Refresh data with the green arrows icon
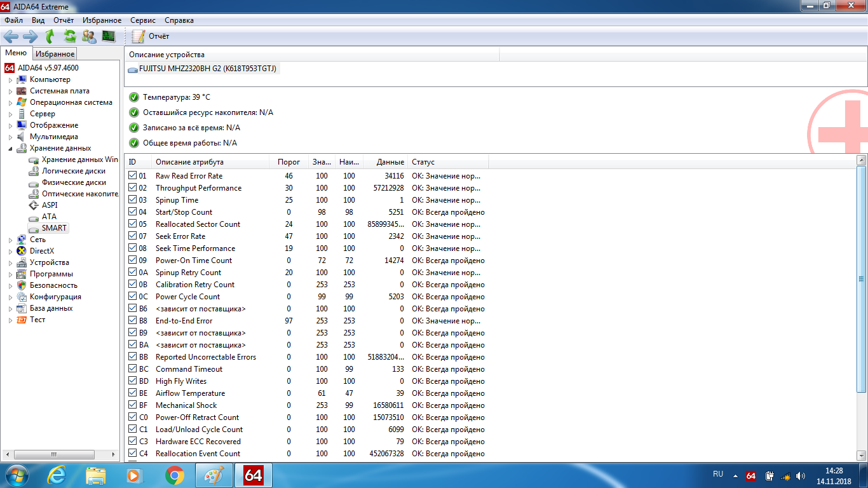The width and height of the screenshot is (868, 488). click(70, 36)
